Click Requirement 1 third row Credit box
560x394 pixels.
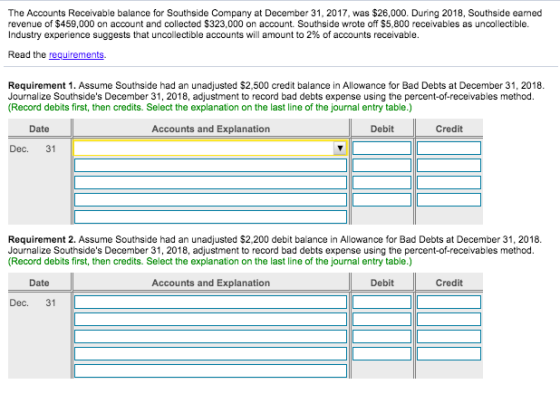449,182
